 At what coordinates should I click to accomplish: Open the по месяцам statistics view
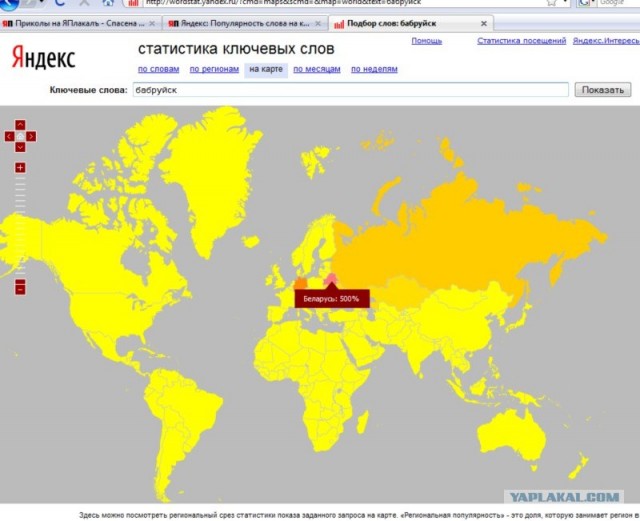pyautogui.click(x=317, y=69)
